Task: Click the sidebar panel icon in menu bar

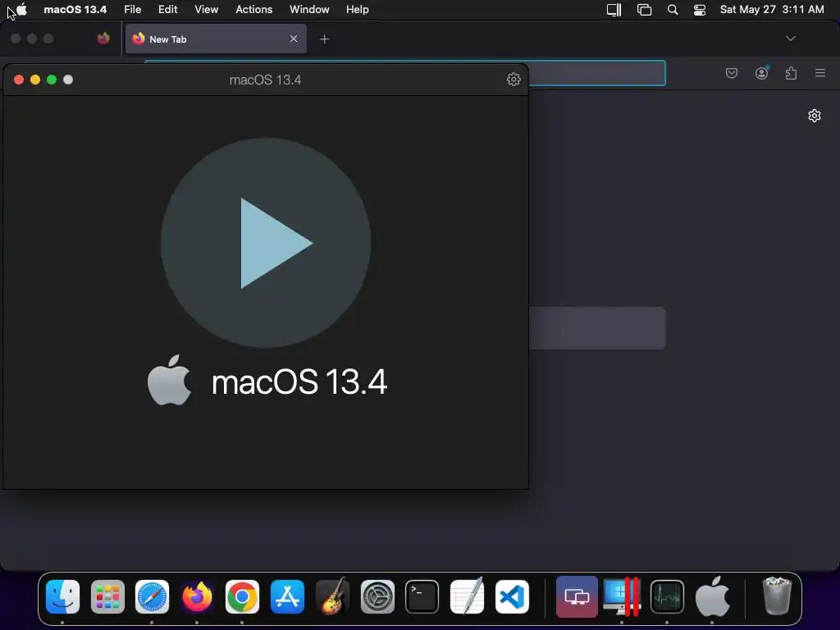Action: tap(614, 10)
